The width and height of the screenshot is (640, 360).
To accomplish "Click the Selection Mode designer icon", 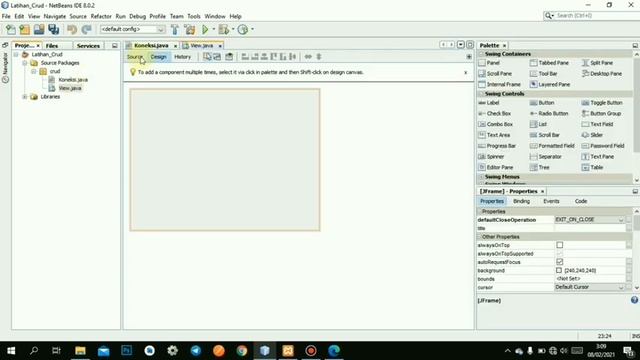I will pyautogui.click(x=207, y=57).
